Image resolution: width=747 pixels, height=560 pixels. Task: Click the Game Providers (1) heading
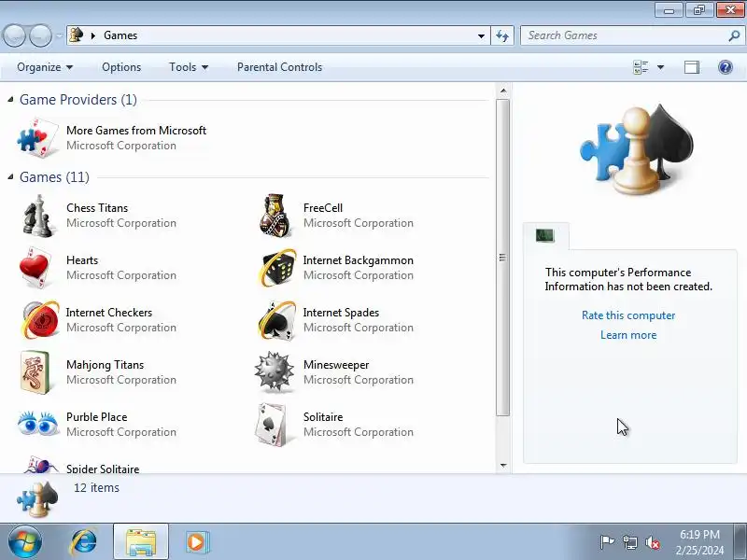78,100
